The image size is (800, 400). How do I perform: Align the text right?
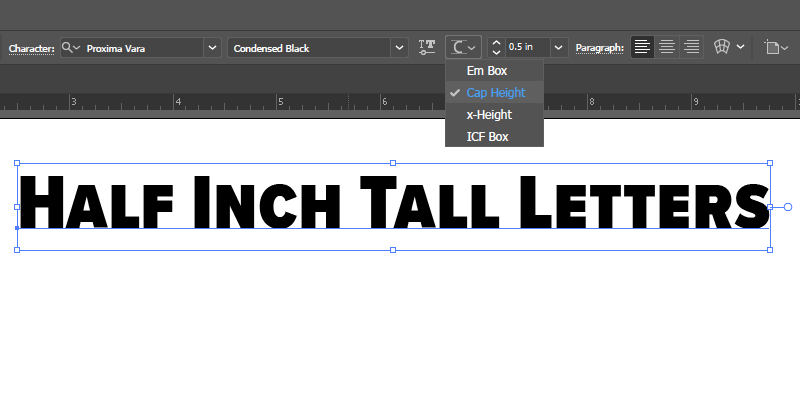click(x=691, y=47)
